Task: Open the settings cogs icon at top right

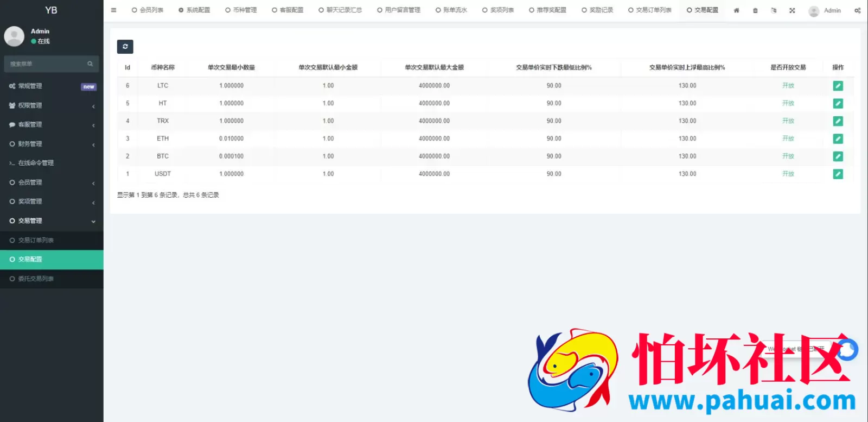Action: click(x=858, y=10)
